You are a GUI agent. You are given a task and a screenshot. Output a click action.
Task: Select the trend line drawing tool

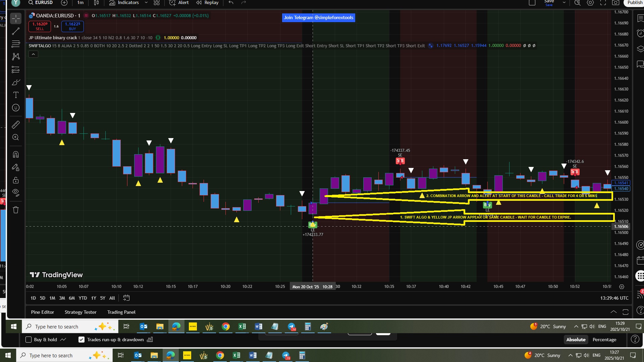tap(16, 32)
